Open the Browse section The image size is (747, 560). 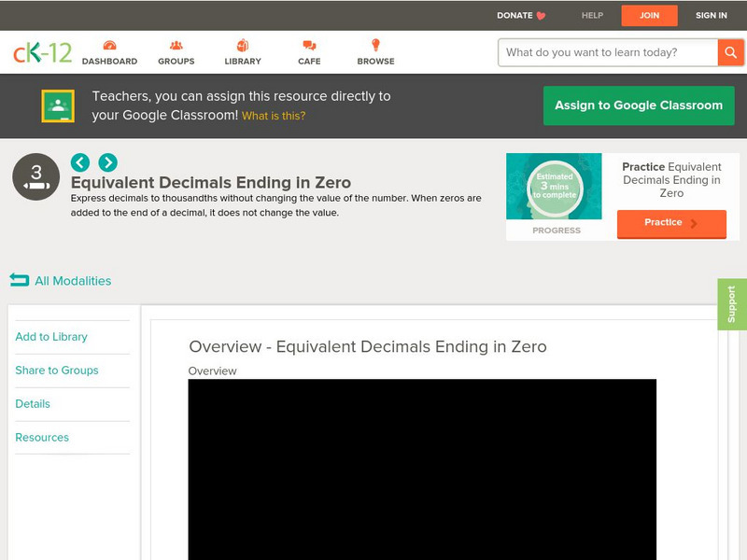[x=375, y=53]
